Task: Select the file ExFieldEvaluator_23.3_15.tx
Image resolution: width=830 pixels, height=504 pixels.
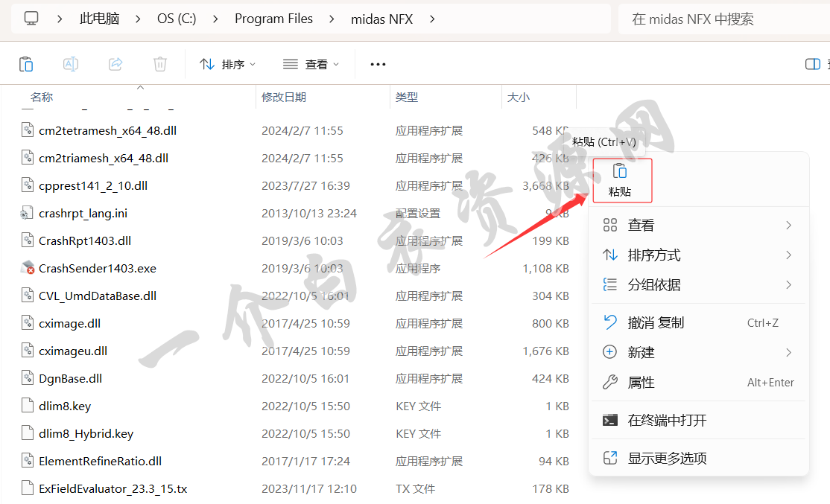Action: coord(113,488)
